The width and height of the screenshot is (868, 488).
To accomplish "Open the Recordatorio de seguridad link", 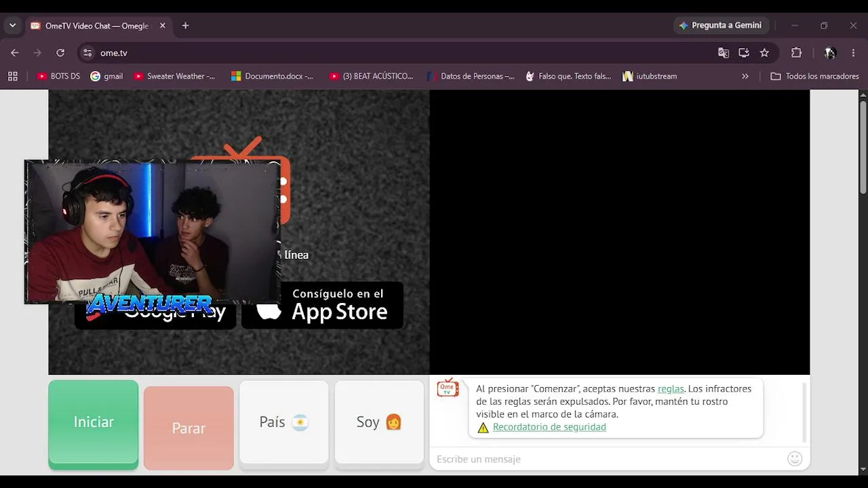I will coord(549,427).
